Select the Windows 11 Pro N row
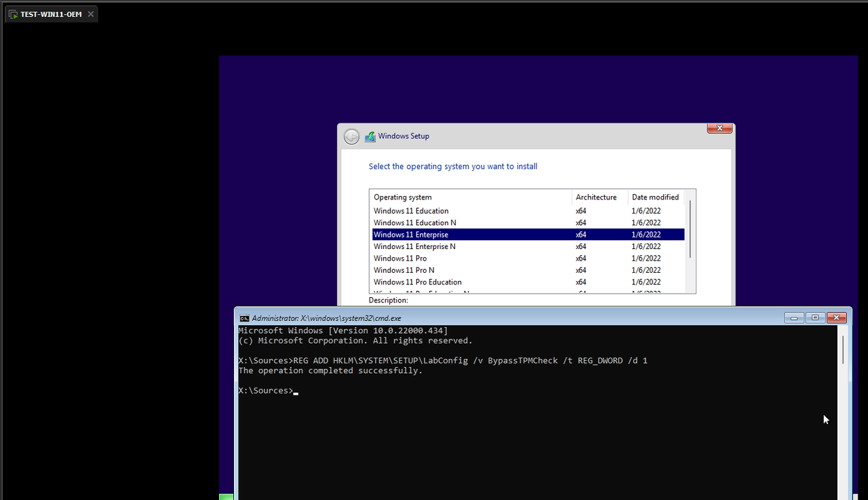 pyautogui.click(x=528, y=270)
